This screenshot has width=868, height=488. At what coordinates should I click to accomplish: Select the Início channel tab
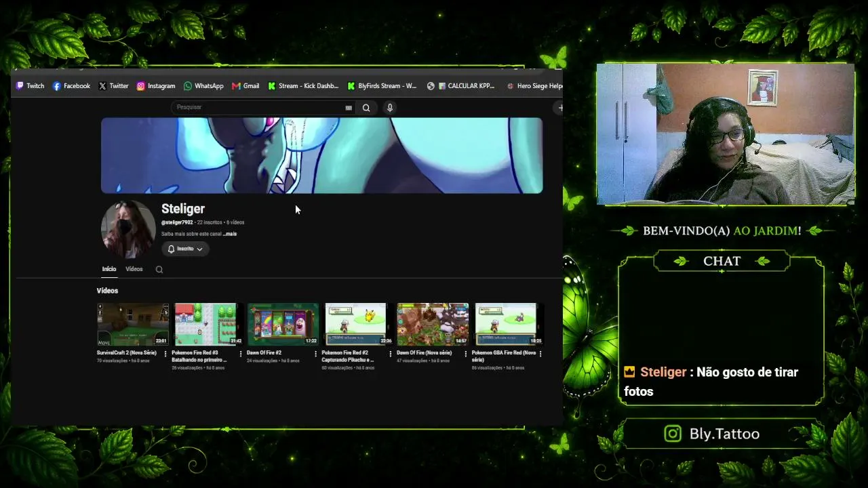pos(109,269)
